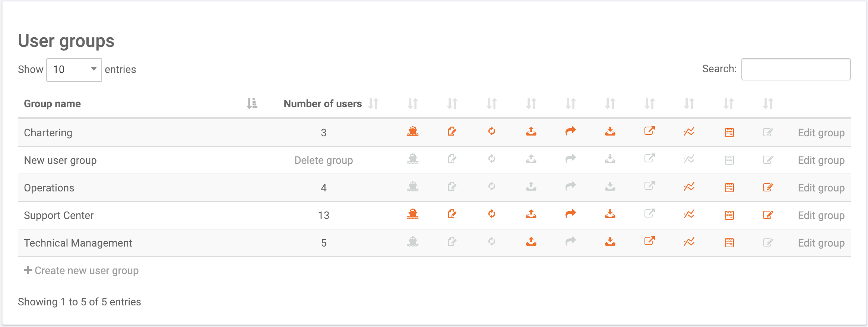Click the download icon in the Technical Management row
This screenshot has height=327, width=868.
point(611,242)
